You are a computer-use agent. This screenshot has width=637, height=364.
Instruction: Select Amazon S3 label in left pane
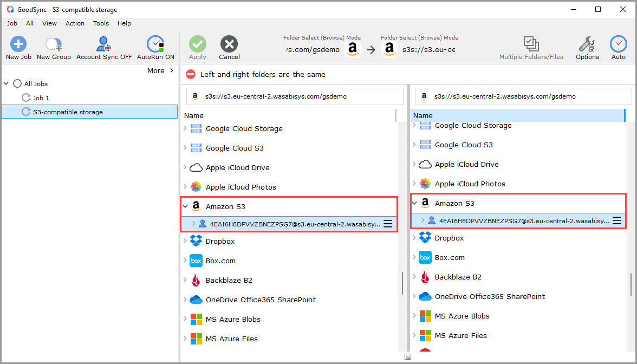(x=225, y=207)
